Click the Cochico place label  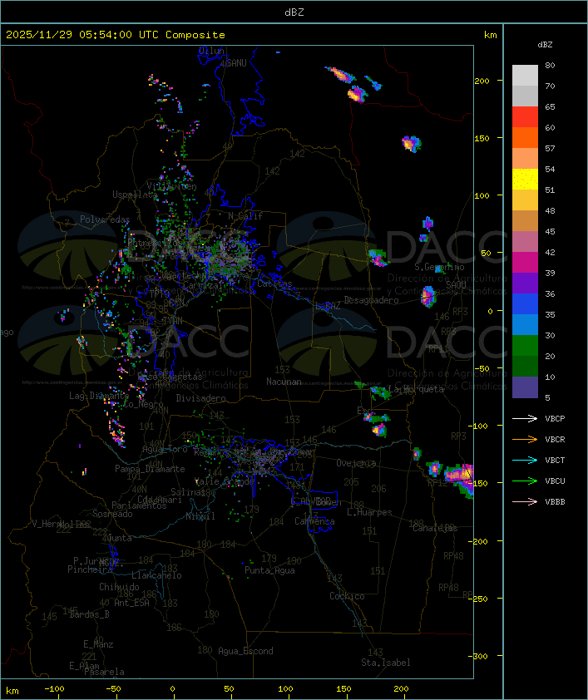click(x=347, y=596)
